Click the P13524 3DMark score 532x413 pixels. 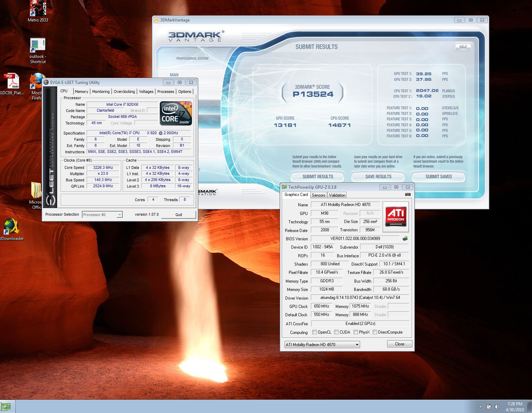click(x=313, y=94)
